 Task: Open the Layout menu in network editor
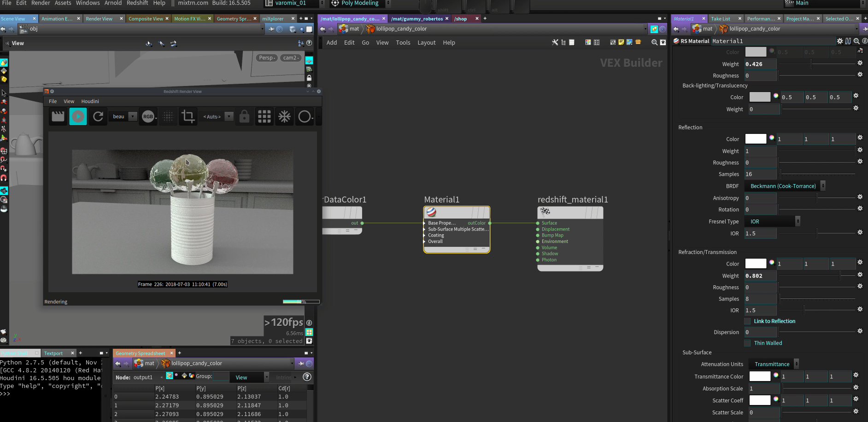(x=426, y=43)
